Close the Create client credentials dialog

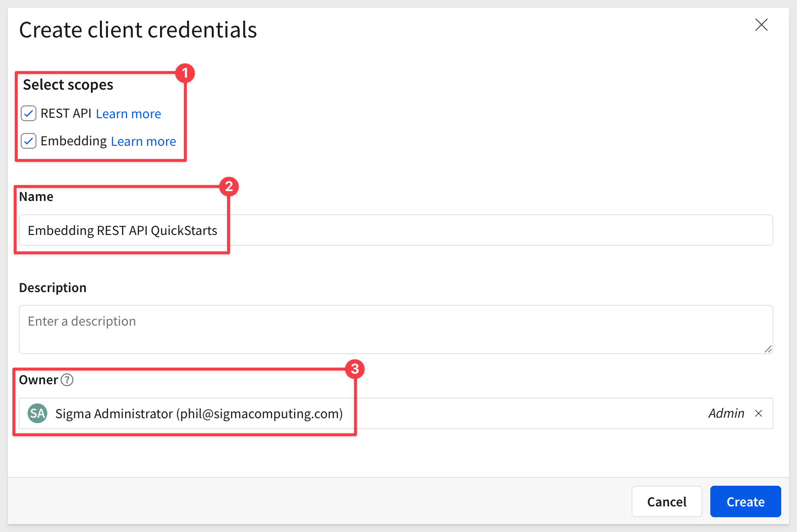click(761, 25)
